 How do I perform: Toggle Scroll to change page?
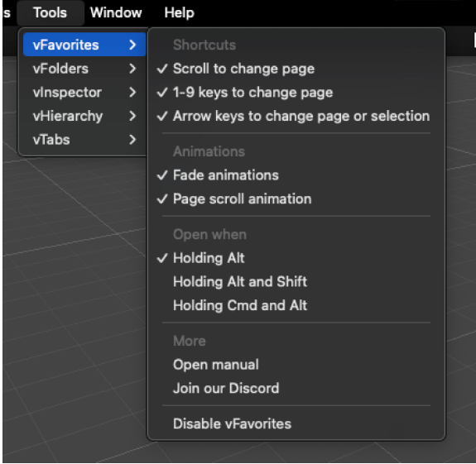pos(296,69)
